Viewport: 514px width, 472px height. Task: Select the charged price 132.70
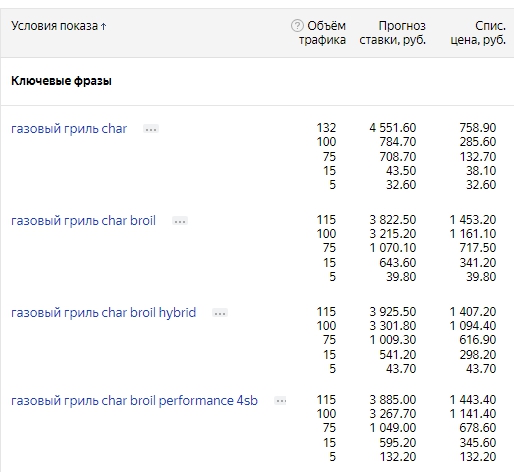pyautogui.click(x=478, y=157)
